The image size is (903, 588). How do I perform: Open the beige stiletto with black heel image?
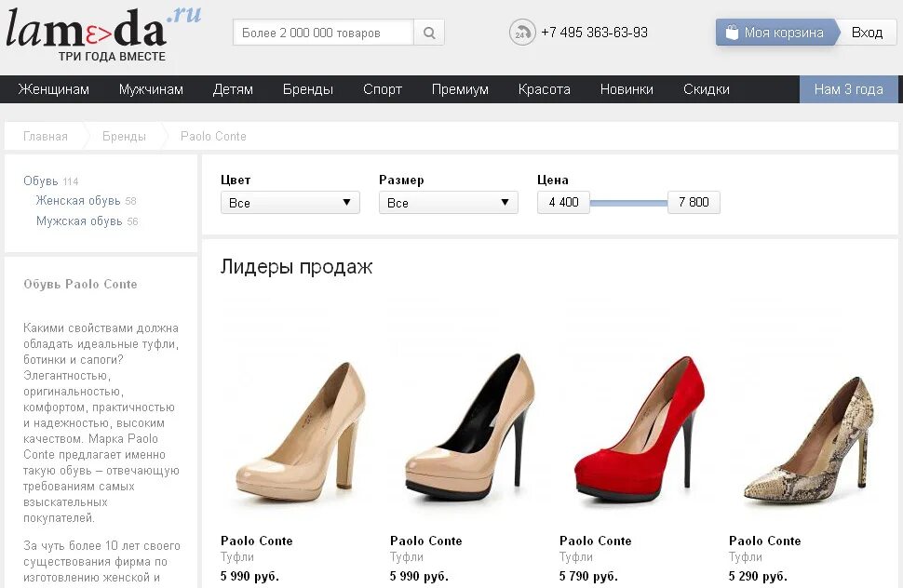[470, 426]
